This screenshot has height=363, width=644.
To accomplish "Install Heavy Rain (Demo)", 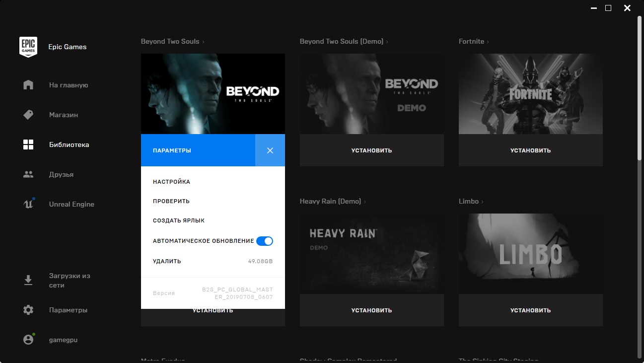I will click(x=372, y=310).
